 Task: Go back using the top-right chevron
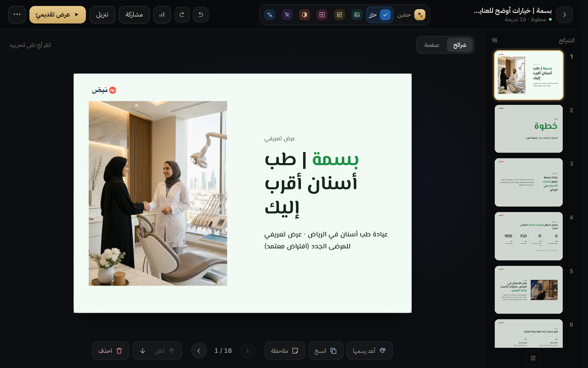pos(564,15)
